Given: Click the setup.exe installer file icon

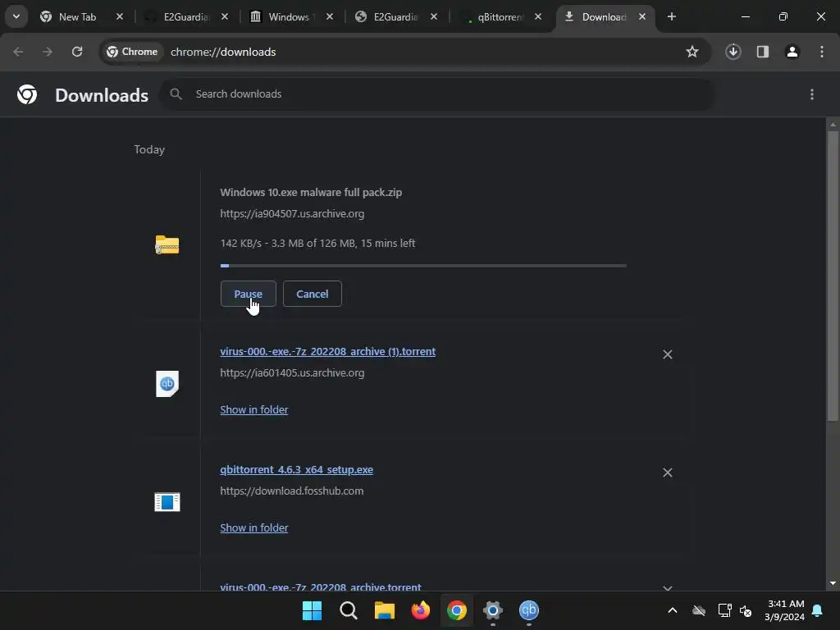Looking at the screenshot, I should tap(167, 502).
